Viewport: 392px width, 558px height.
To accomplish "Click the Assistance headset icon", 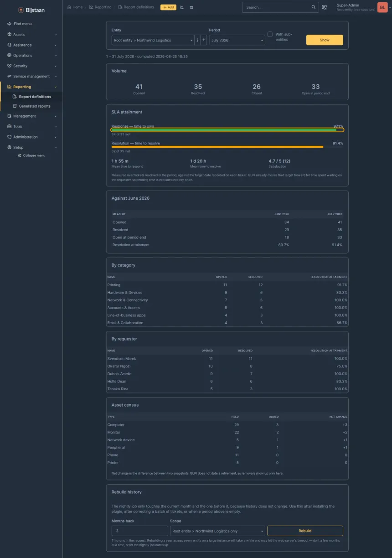I will (9, 45).
